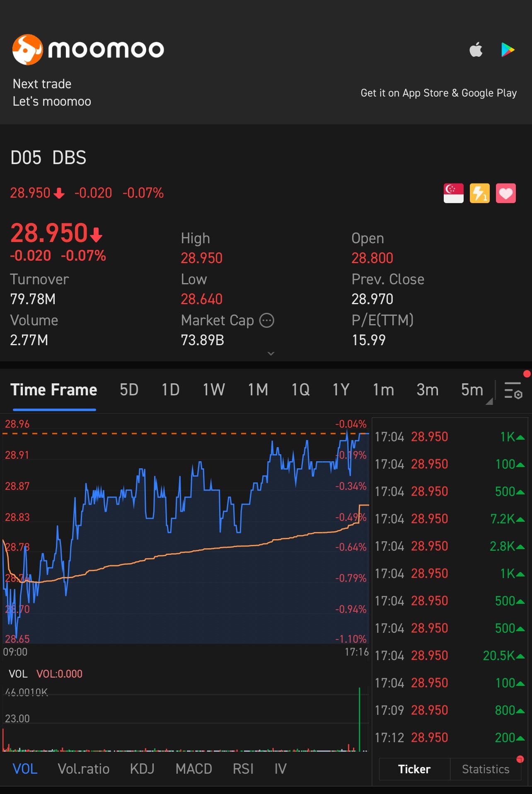Open the Ticker tab
532x794 pixels.
(414, 769)
